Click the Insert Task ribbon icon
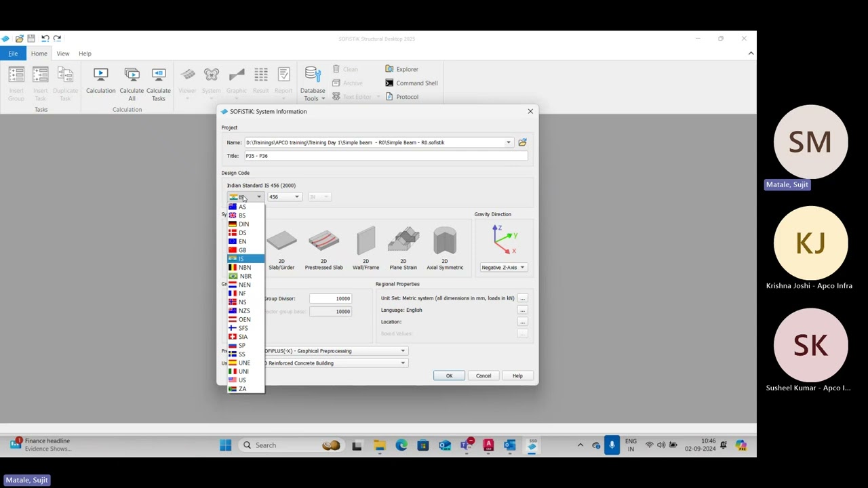Screen dimensions: 868x488 40,85
